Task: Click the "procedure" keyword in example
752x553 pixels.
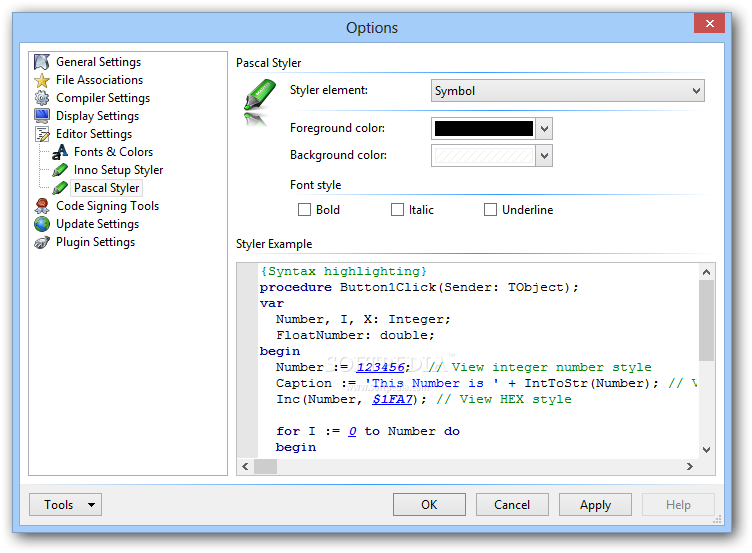Action: coord(295,287)
